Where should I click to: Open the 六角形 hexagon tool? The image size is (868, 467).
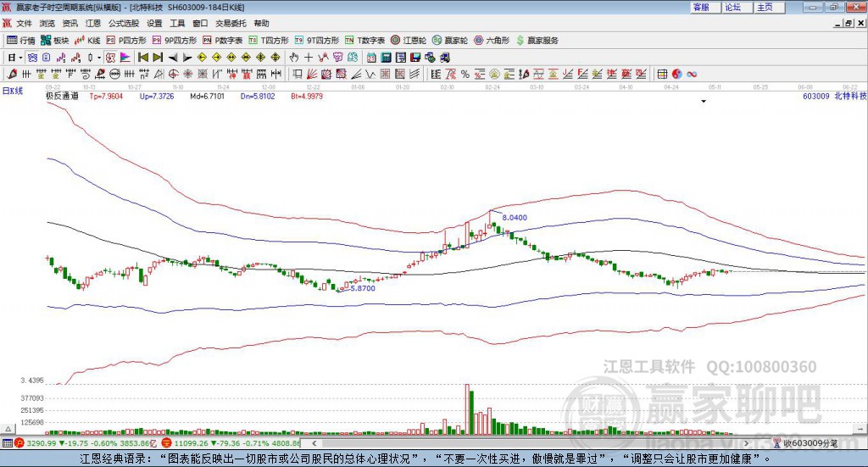click(x=492, y=41)
